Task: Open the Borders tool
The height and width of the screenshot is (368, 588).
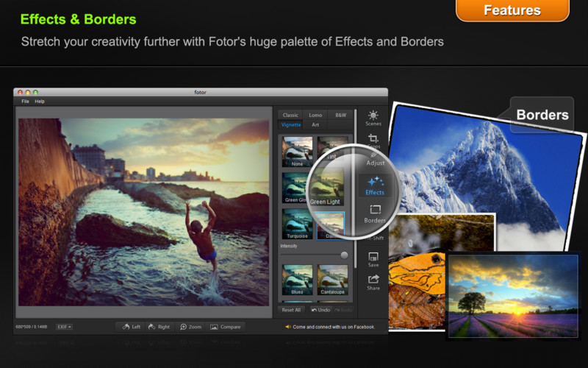Action: pos(375,214)
